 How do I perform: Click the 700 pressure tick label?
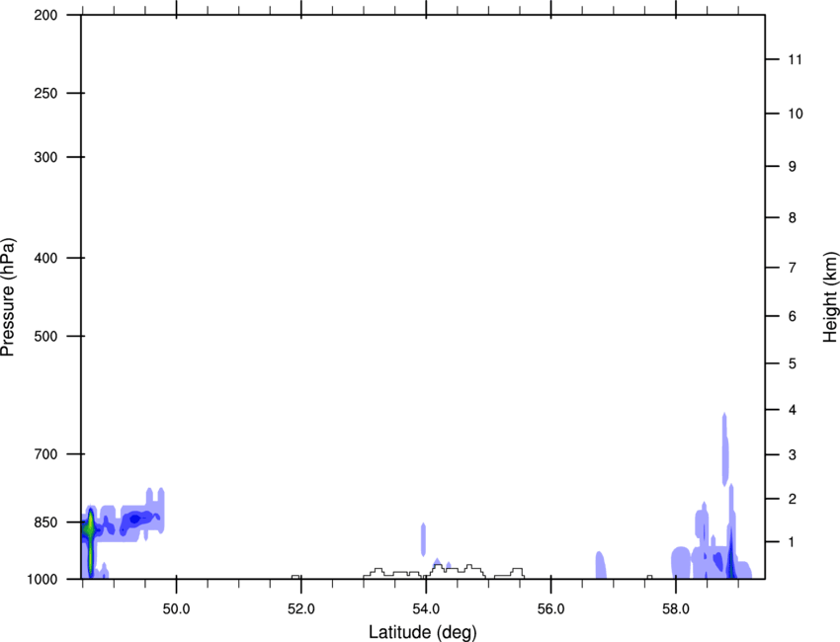click(x=45, y=454)
